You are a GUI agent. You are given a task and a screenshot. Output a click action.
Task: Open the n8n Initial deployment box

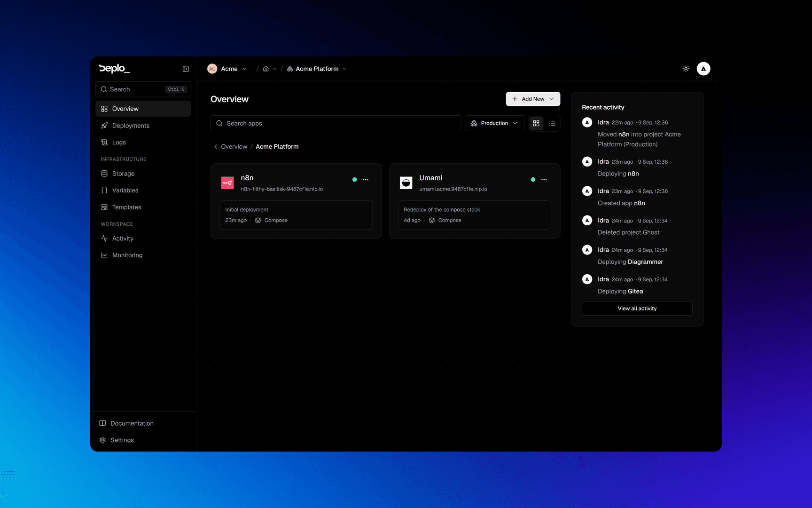tap(296, 215)
